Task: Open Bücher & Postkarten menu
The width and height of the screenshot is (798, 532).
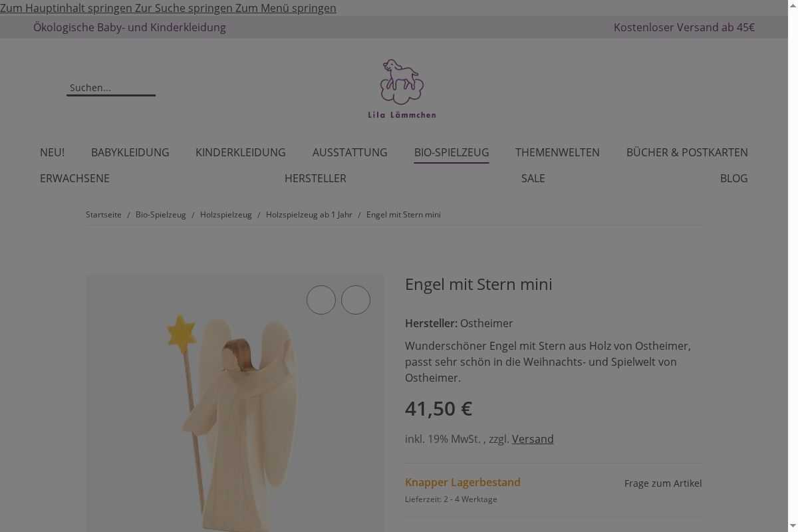Action: click(x=687, y=152)
